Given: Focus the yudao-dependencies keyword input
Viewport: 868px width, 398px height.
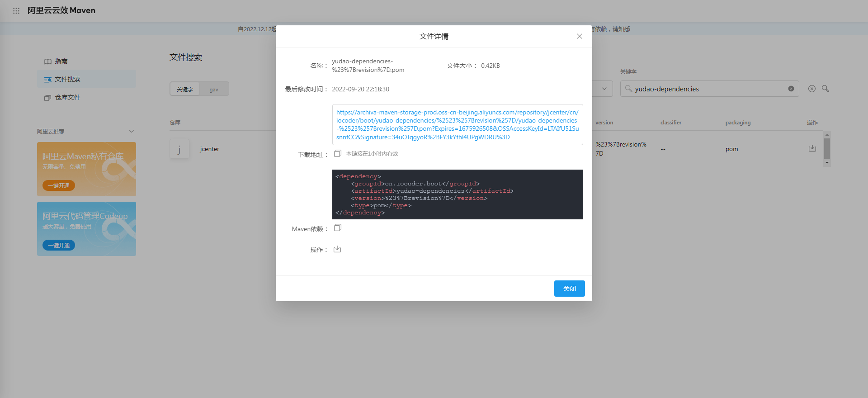Looking at the screenshot, I should (x=710, y=89).
